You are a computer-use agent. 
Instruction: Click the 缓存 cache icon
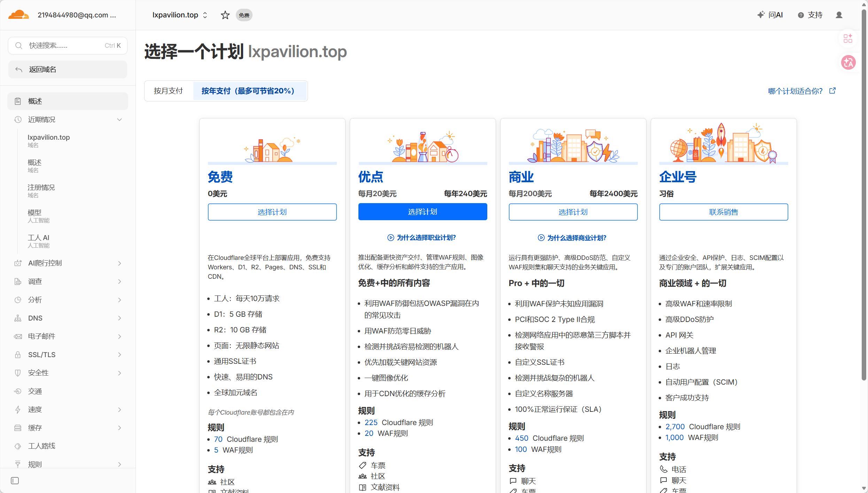click(18, 428)
